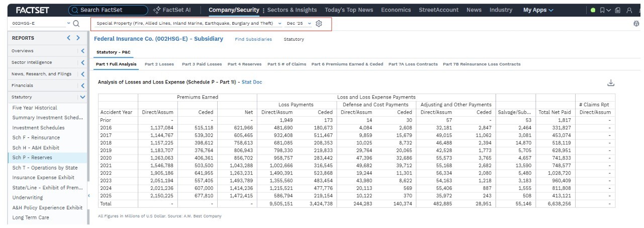
Task: Click the magnifier next to 002HSG-E
Action: pyautogui.click(x=76, y=24)
